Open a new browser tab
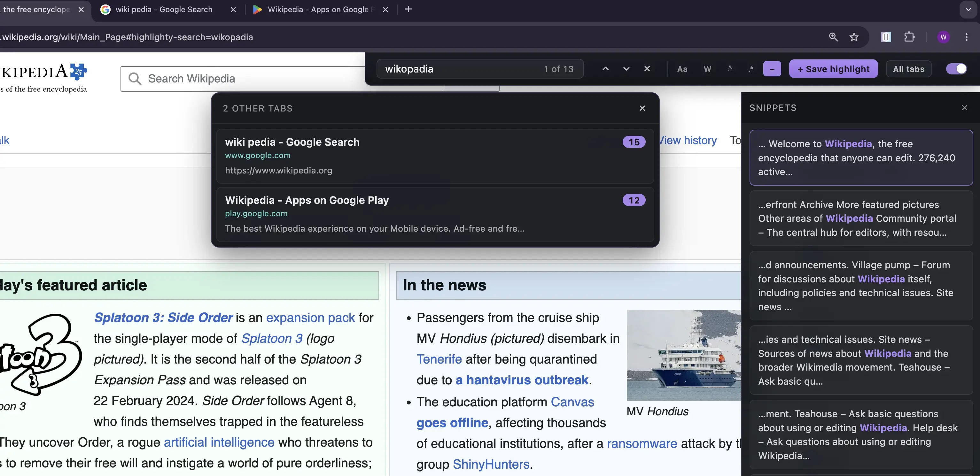 [408, 9]
